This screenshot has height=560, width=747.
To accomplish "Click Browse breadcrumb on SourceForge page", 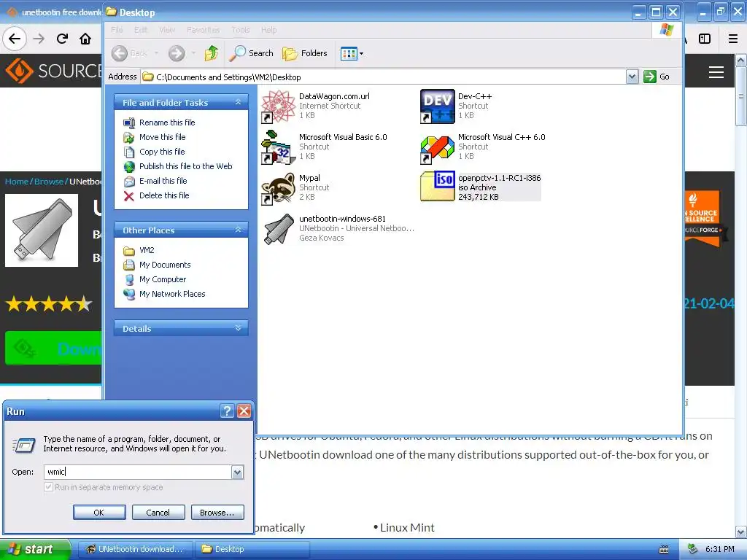I will (49, 182).
